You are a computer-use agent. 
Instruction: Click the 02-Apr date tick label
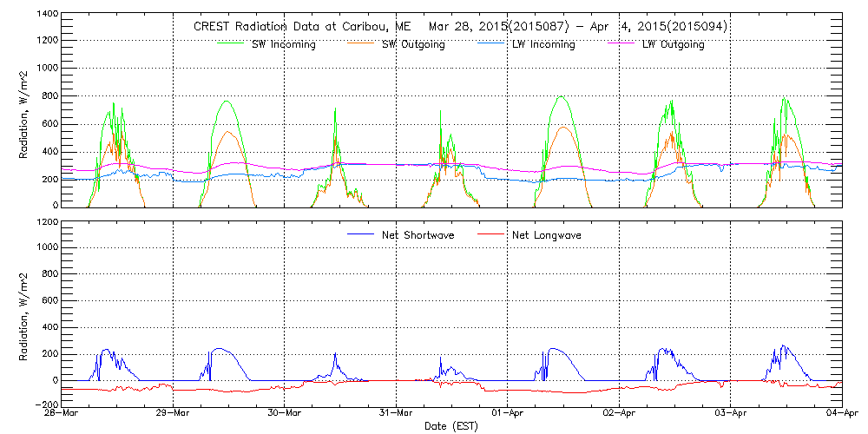tap(619, 414)
